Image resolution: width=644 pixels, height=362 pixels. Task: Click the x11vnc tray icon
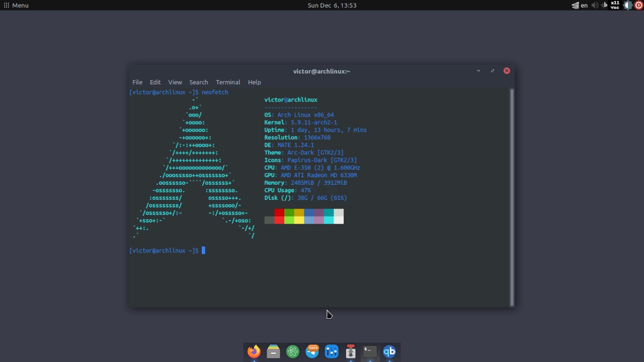(x=615, y=5)
